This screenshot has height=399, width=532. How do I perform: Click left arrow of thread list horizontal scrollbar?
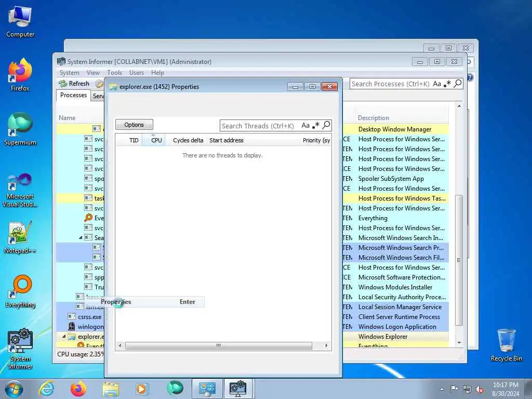[x=120, y=345]
